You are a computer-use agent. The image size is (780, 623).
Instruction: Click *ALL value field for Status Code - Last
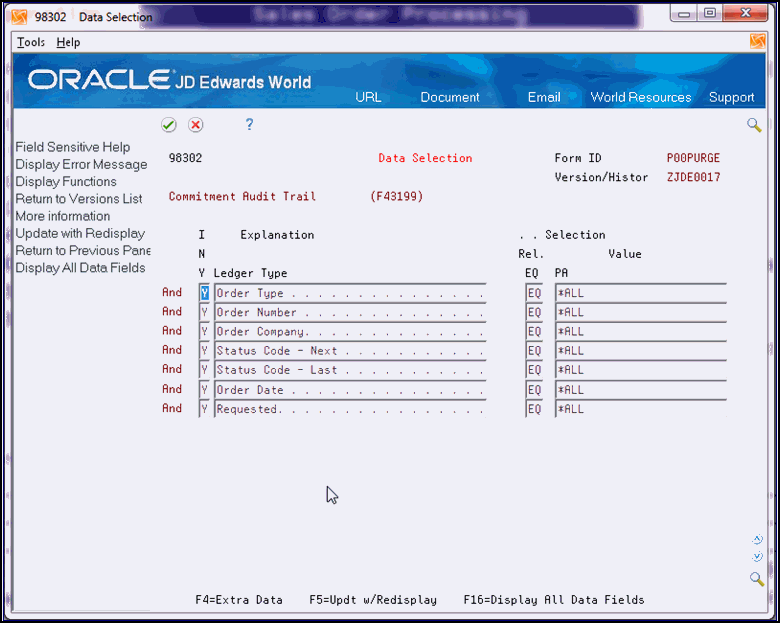click(x=641, y=370)
